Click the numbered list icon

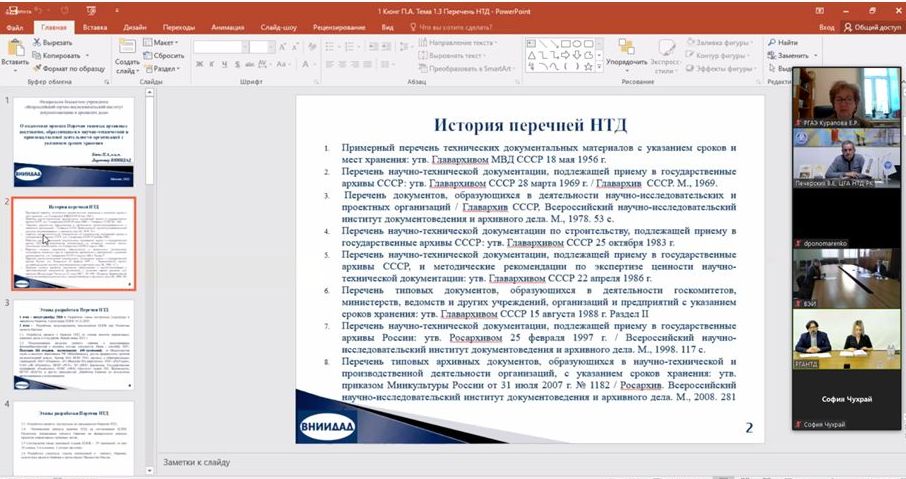click(x=348, y=46)
